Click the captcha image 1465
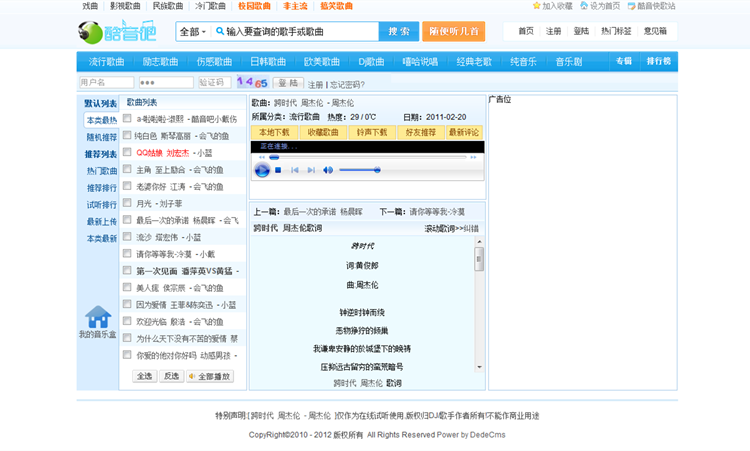Image resolution: width=750 pixels, height=451 pixels. 252,82
